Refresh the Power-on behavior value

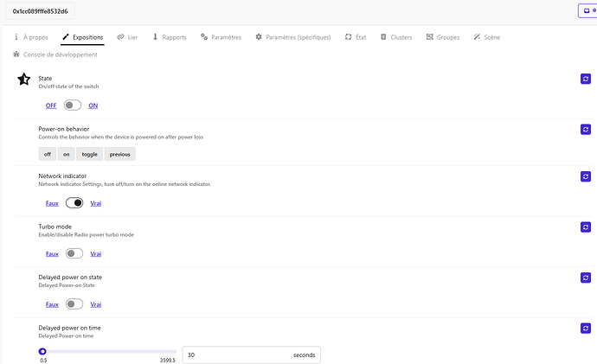(x=585, y=130)
